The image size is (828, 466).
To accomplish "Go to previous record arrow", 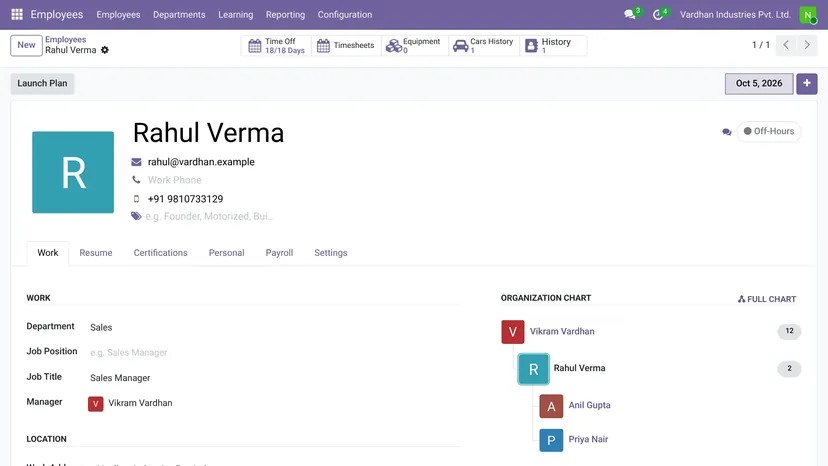I will (786, 45).
